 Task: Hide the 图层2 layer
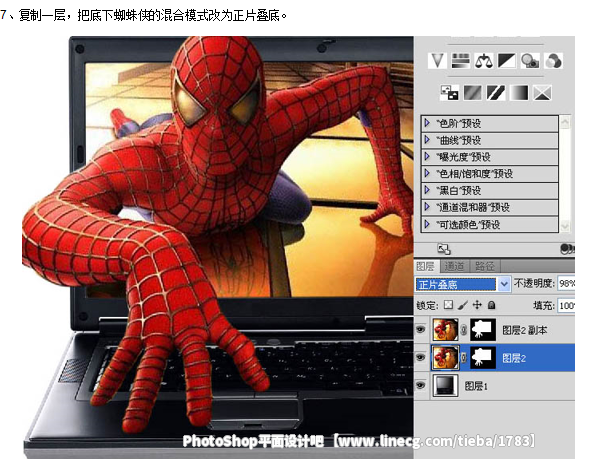(420, 357)
